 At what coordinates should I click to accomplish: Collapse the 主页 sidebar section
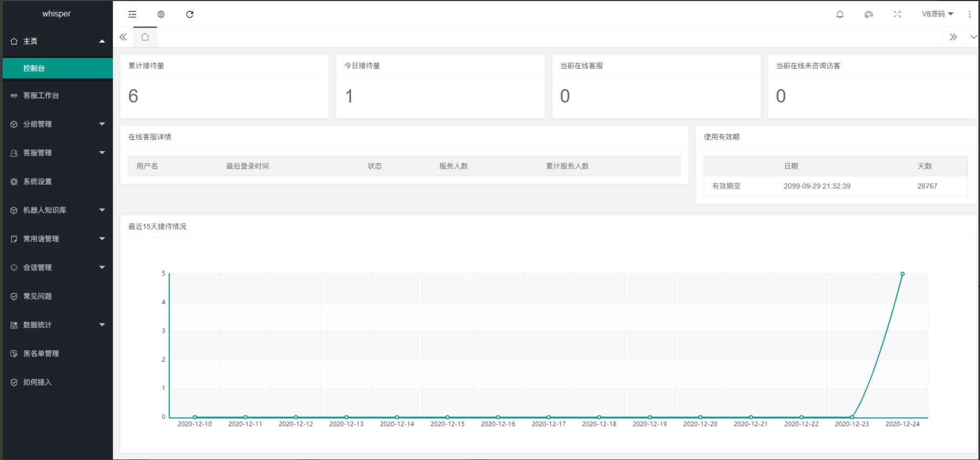click(x=57, y=41)
